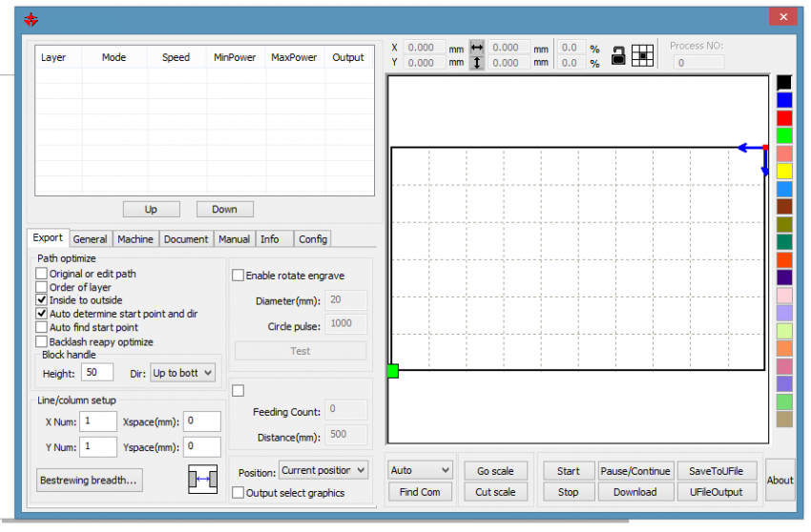This screenshot has height=532, width=811.
Task: Open the Dir dropdown in Block handle
Action: pos(183,373)
